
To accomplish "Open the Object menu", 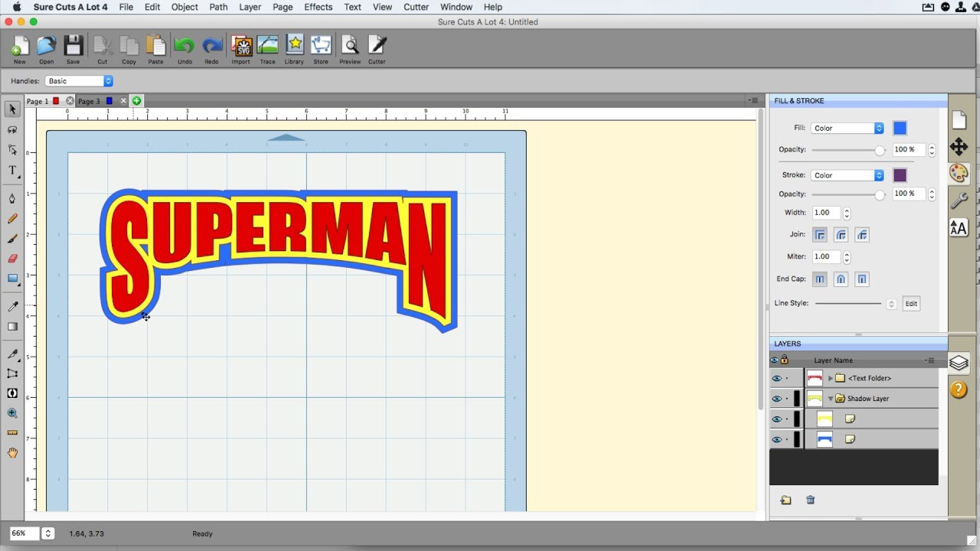I will point(185,7).
